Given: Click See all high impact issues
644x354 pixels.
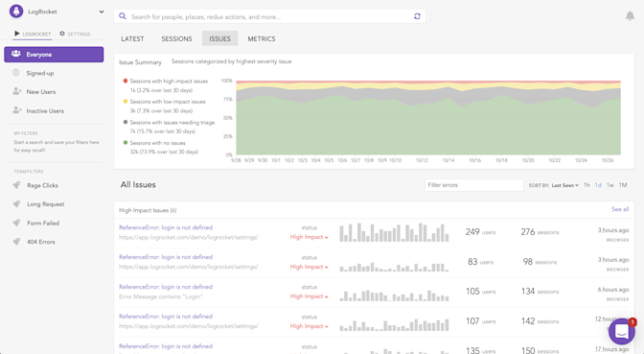Looking at the screenshot, I should (x=620, y=209).
